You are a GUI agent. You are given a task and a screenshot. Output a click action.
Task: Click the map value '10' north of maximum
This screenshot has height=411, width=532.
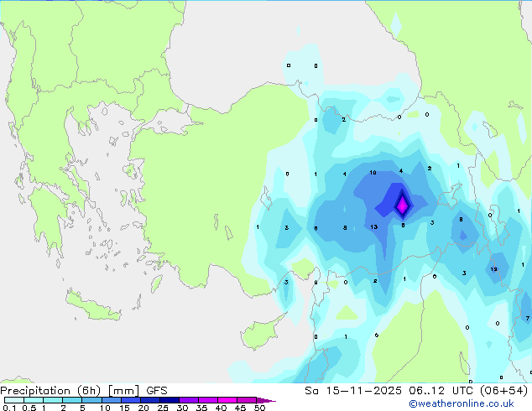click(373, 173)
